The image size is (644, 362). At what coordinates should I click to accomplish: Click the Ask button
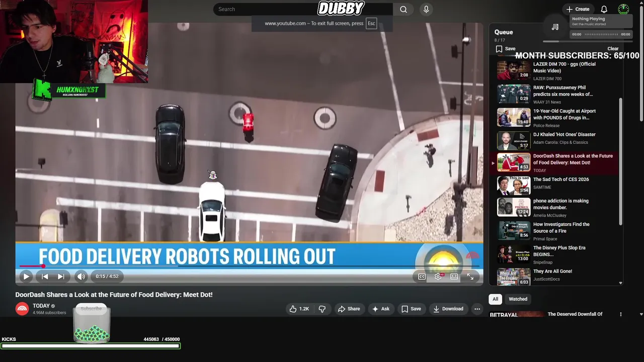coord(380,309)
